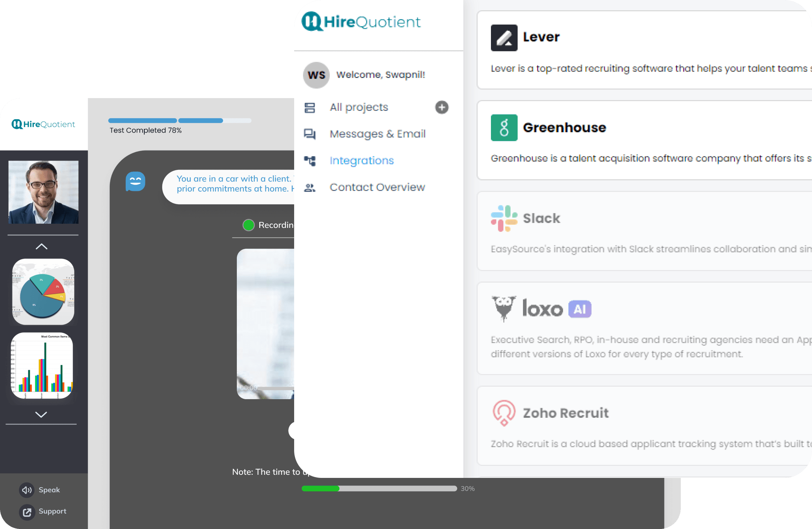This screenshot has width=812, height=529.
Task: Click the green 30% progress bar
Action: [379, 489]
